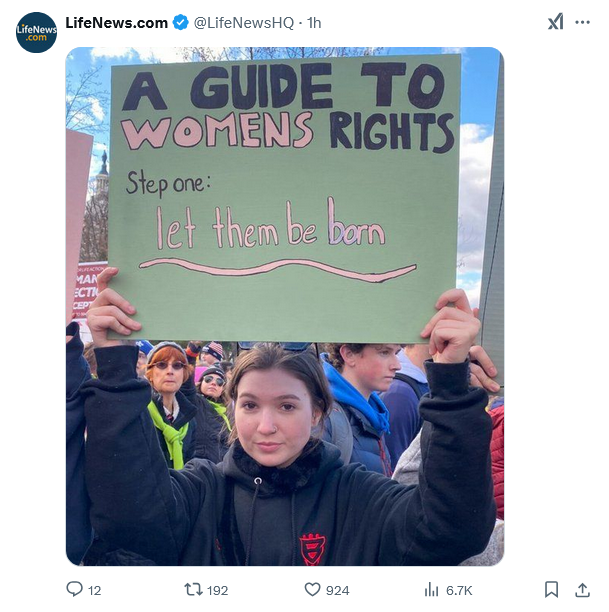
Task: Open the 1h timestamp link
Action: pyautogui.click(x=314, y=23)
